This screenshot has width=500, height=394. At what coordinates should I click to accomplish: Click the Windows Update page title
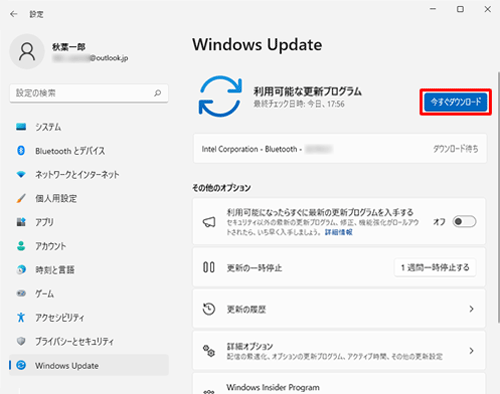point(257,45)
